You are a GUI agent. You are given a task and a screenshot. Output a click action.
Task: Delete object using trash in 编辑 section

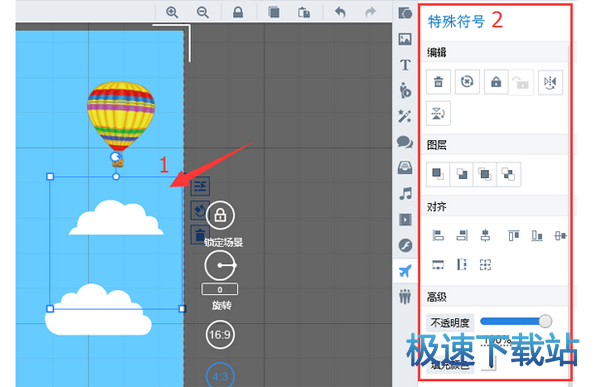[x=438, y=82]
